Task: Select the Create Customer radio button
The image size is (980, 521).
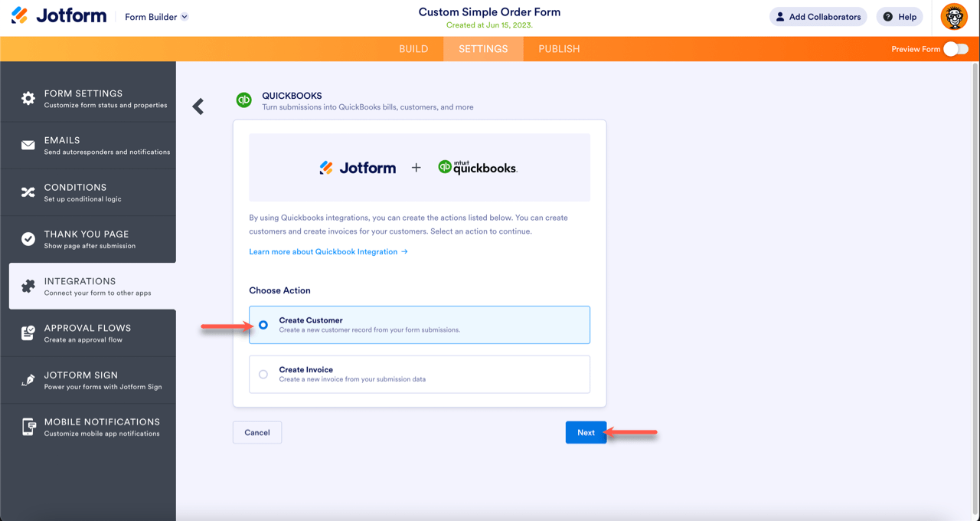Action: click(263, 325)
